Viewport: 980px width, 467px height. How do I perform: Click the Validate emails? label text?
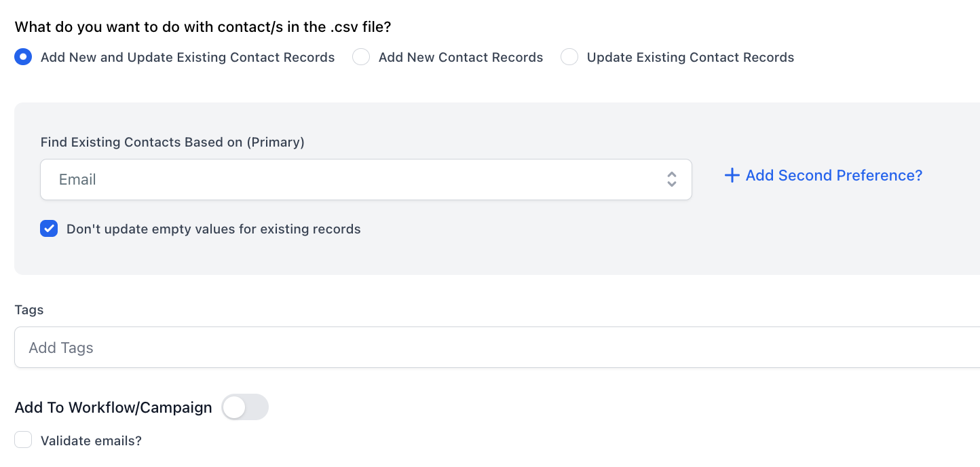[91, 441]
